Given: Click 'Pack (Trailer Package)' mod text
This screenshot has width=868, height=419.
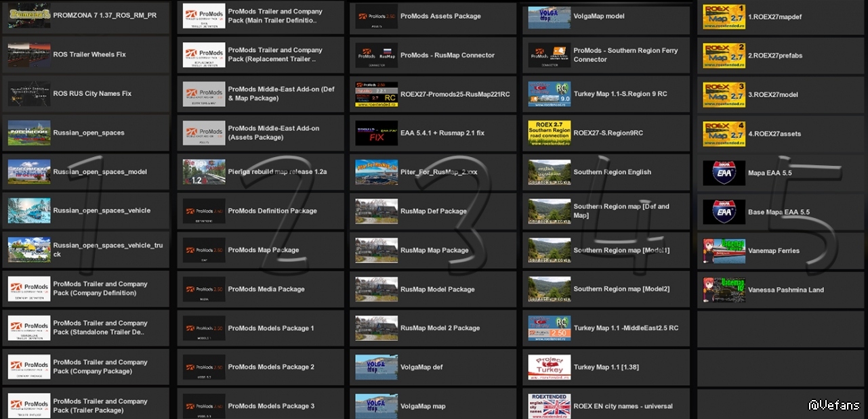Looking at the screenshot, I should (88, 410).
